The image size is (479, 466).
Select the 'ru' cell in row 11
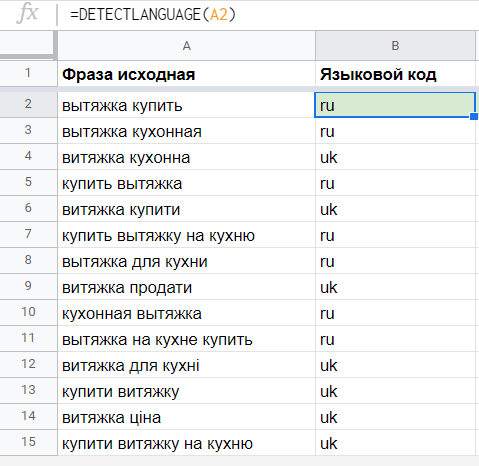(x=395, y=339)
